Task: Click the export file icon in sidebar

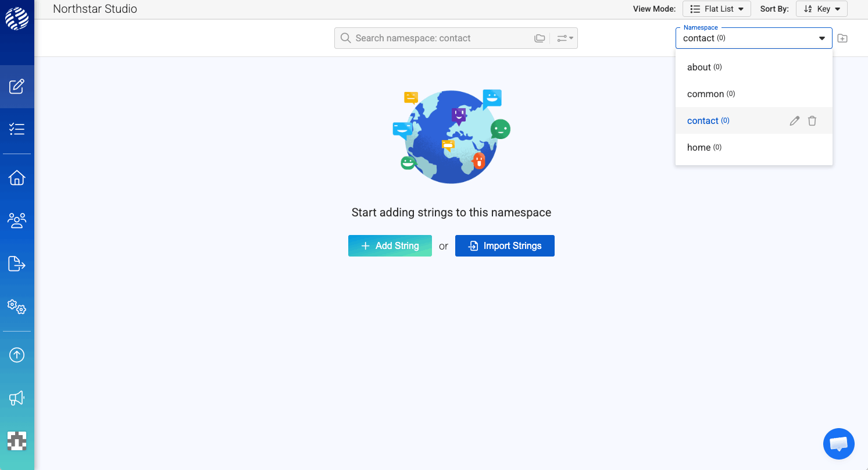Action: (17, 264)
